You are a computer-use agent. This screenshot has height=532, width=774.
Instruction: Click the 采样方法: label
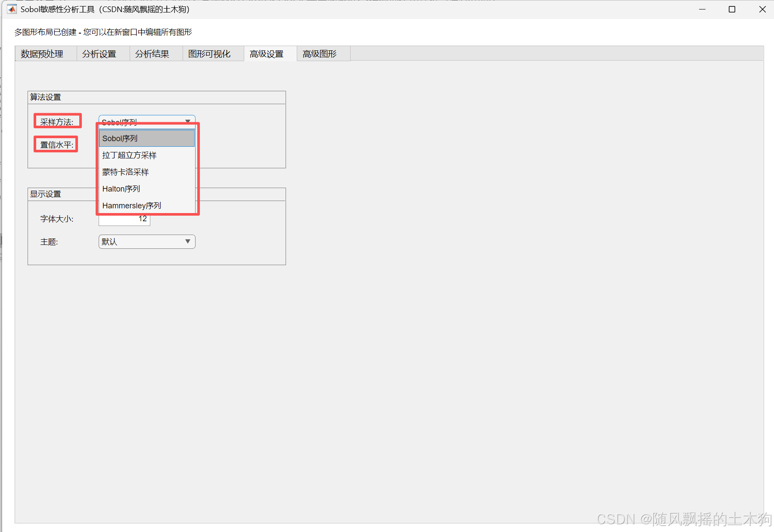(57, 122)
